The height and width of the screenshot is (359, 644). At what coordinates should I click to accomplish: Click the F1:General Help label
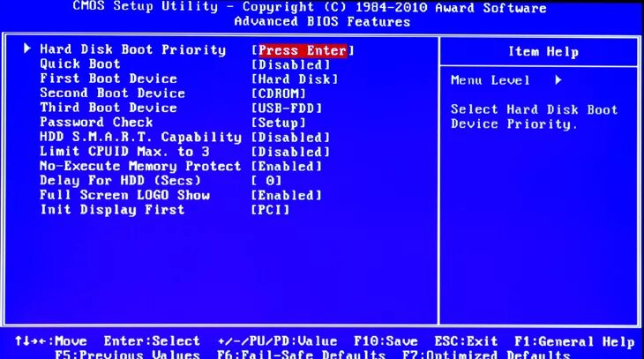tap(574, 341)
